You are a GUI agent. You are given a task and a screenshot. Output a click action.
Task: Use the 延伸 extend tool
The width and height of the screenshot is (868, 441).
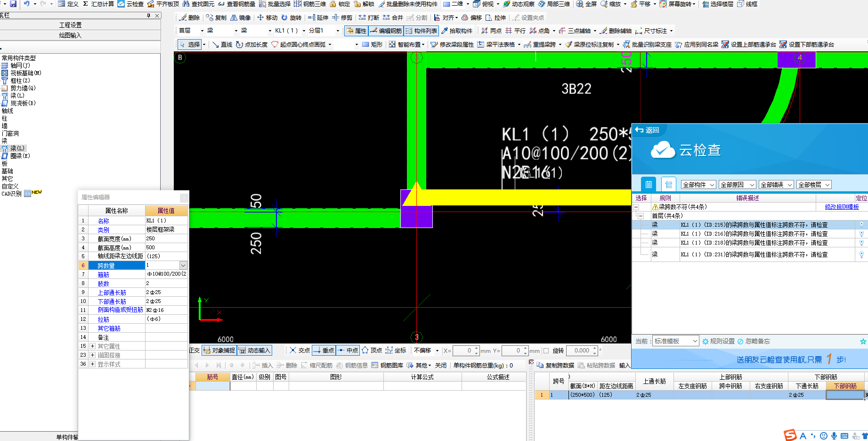point(318,17)
